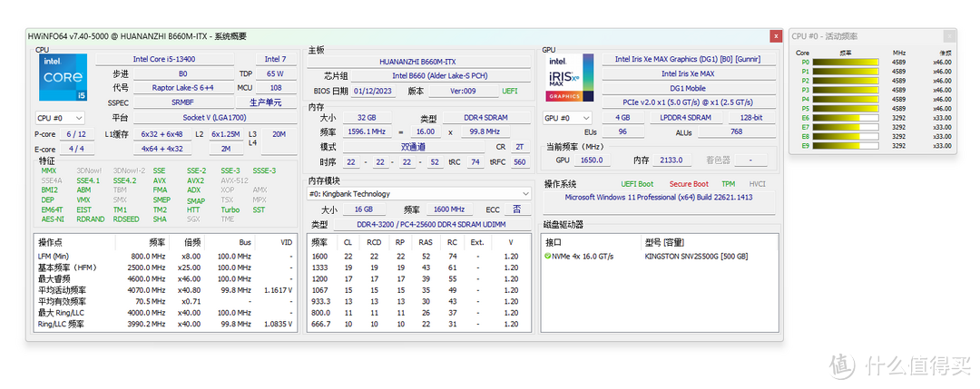Image resolution: width=980 pixels, height=389 pixels.
Task: Click the KINGSTON SNV2S500G [500 GB] drive entry
Action: (x=696, y=257)
